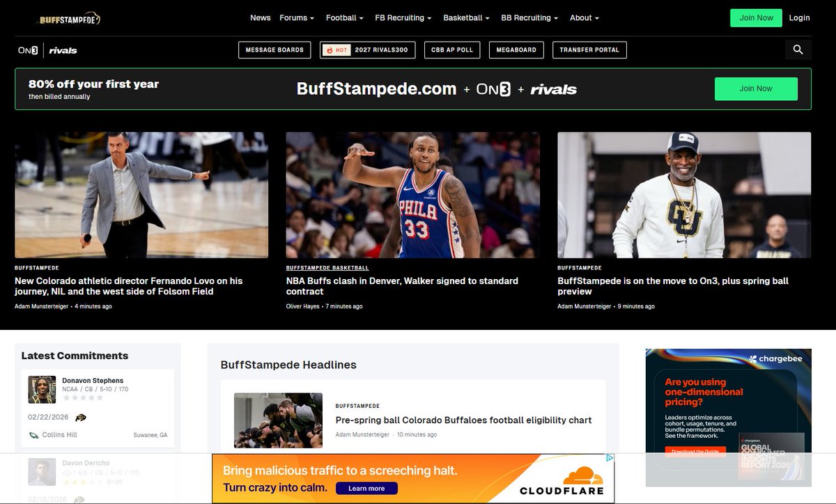Screen dimensions: 836x504
Task: Open the CBB AP Poll button
Action: [x=452, y=50]
